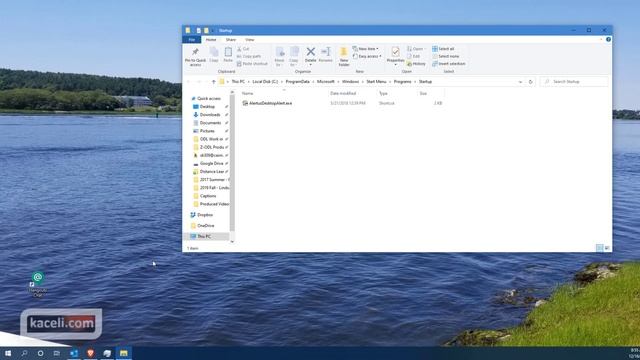
Task: Select Google Drive in navigation pane
Action: coord(211,163)
